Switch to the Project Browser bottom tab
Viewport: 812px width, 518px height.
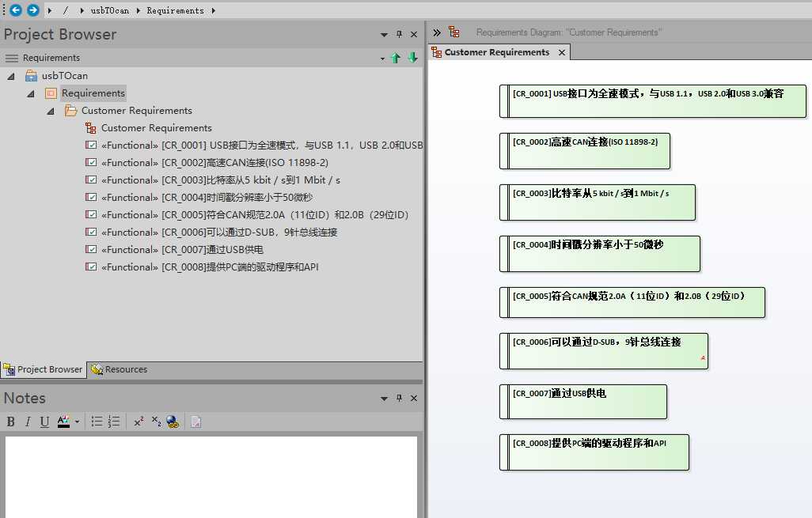tap(43, 369)
